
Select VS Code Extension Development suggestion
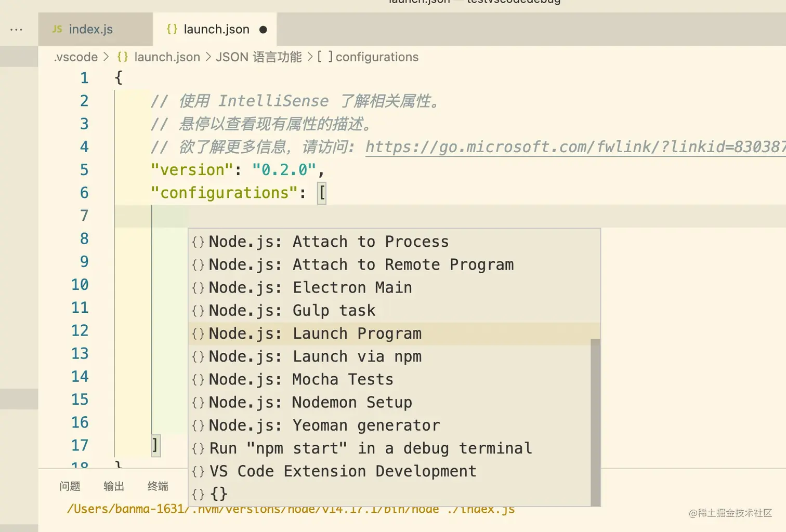pos(390,471)
